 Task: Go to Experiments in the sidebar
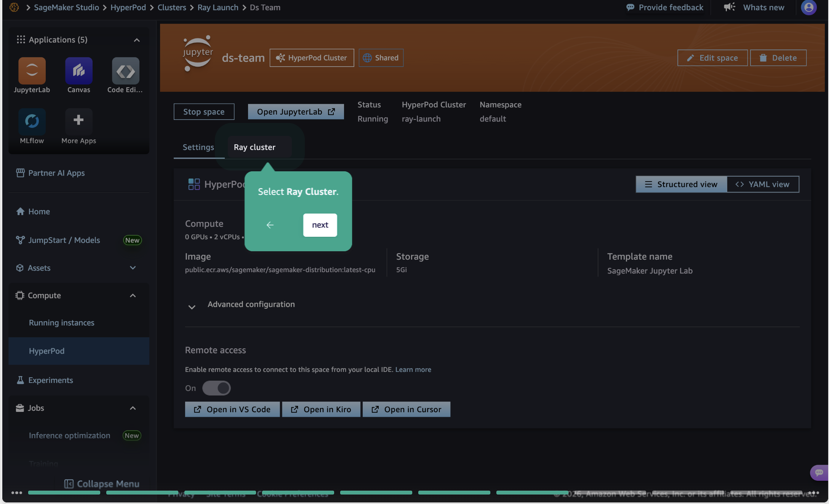pyautogui.click(x=51, y=380)
